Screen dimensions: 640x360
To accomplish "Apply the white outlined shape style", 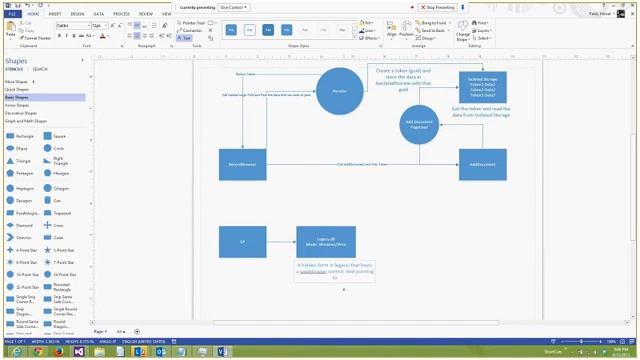I will 249,30.
